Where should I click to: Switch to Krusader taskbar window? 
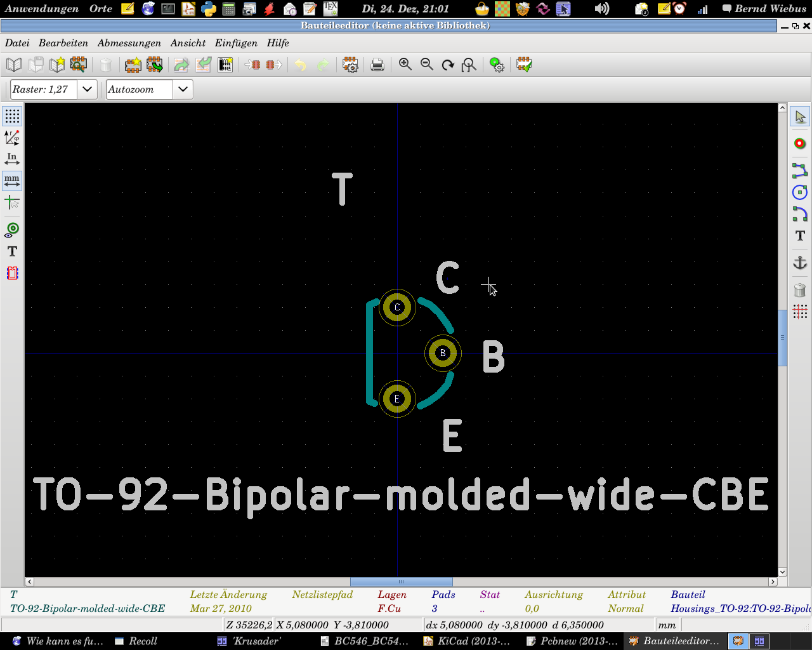257,641
